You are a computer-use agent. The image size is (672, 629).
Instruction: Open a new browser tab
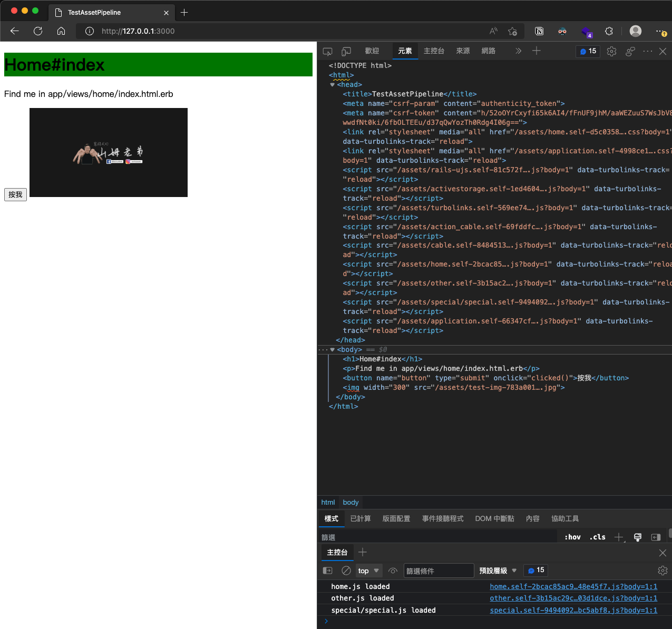[x=184, y=12]
